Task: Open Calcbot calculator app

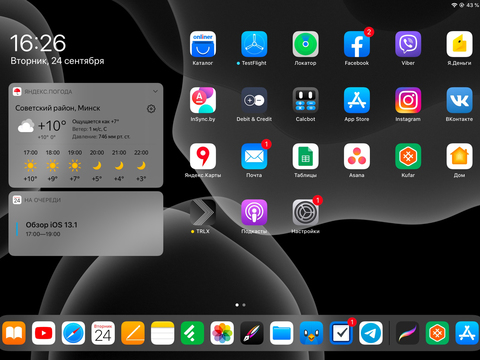Action: click(x=305, y=100)
